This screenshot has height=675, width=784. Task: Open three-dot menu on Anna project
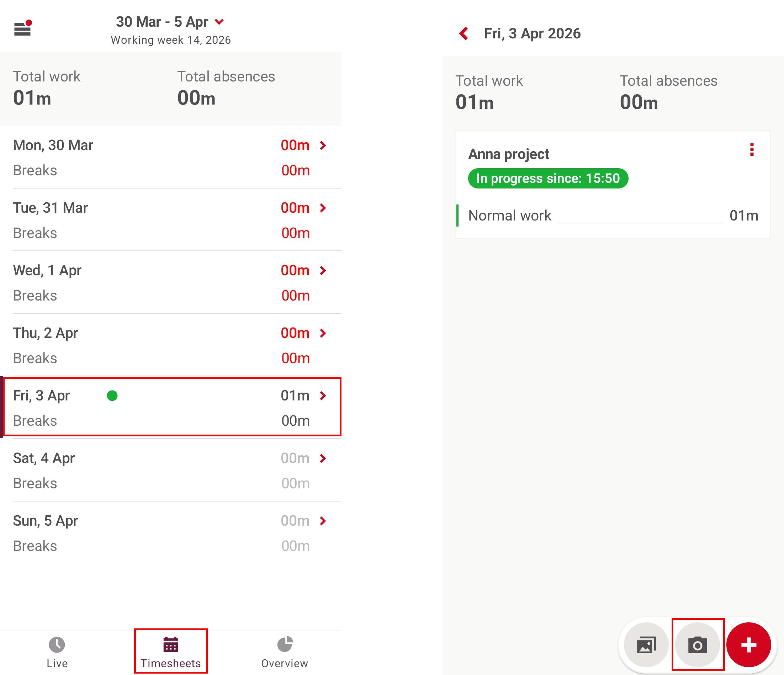pyautogui.click(x=752, y=149)
